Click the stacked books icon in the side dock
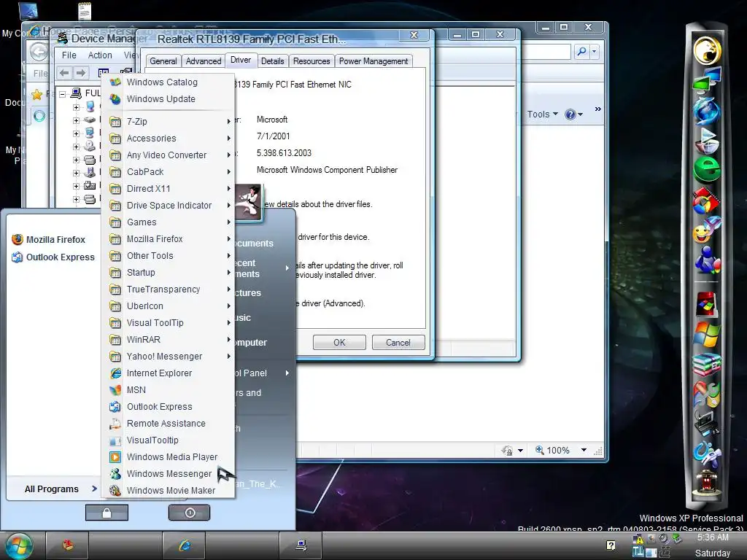This screenshot has width=747, height=560. point(707,365)
